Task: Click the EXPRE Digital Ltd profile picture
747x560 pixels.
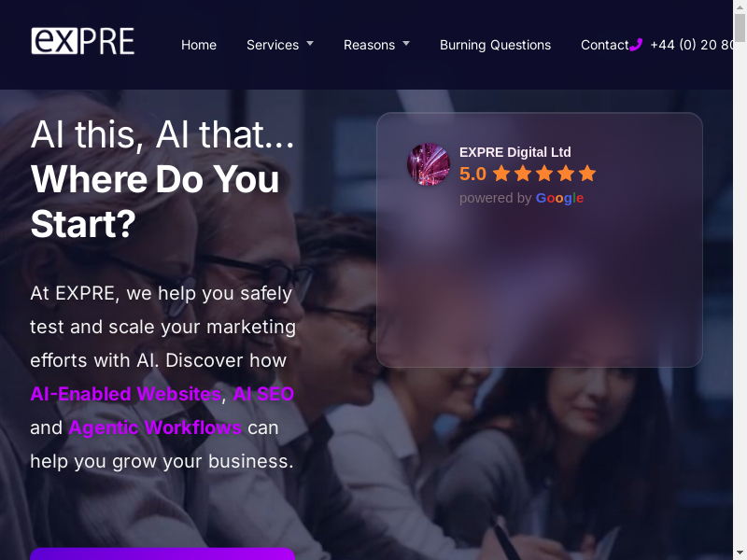Action: tap(429, 164)
